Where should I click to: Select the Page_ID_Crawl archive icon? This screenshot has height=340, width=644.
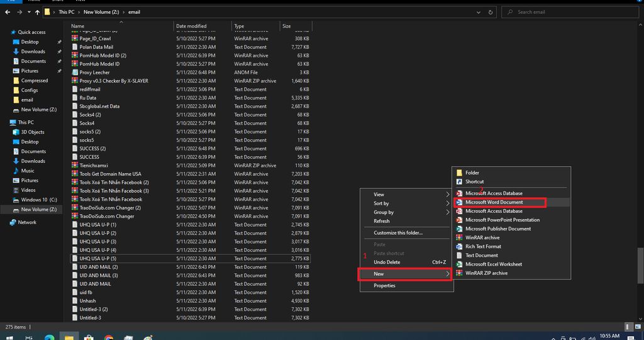coord(75,38)
